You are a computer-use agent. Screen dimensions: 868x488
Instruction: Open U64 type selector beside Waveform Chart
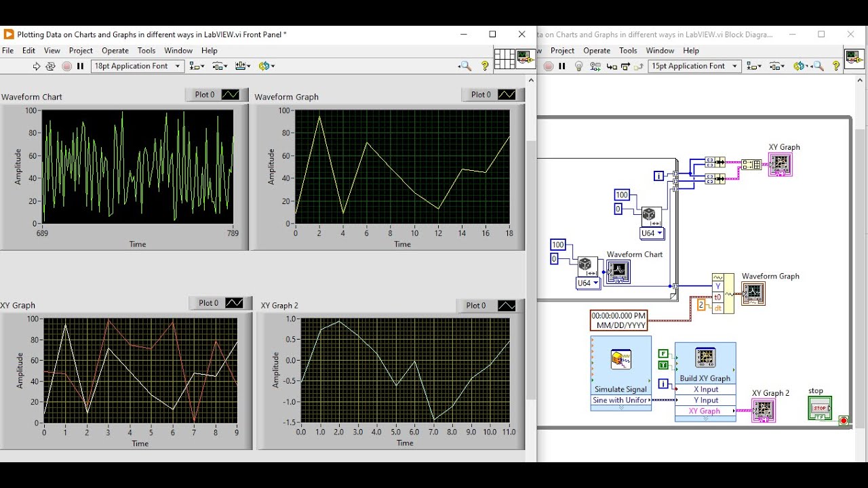click(x=587, y=283)
